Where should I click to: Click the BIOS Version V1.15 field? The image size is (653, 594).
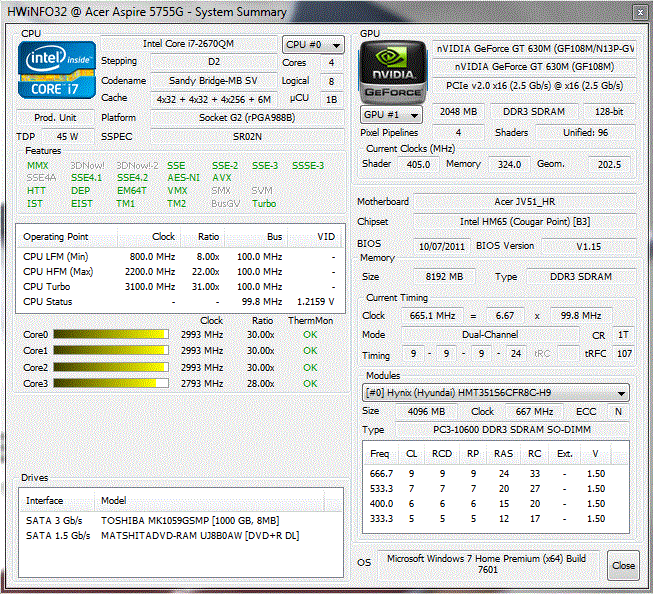588,246
